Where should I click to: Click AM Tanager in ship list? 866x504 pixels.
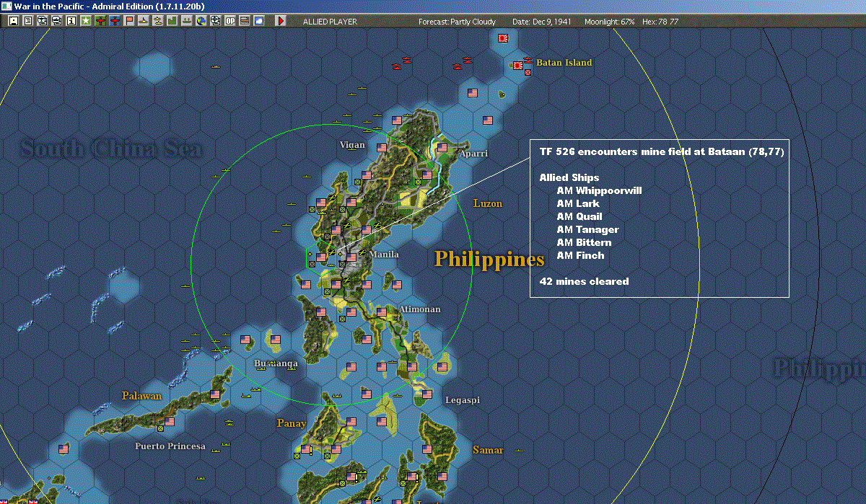pos(587,229)
